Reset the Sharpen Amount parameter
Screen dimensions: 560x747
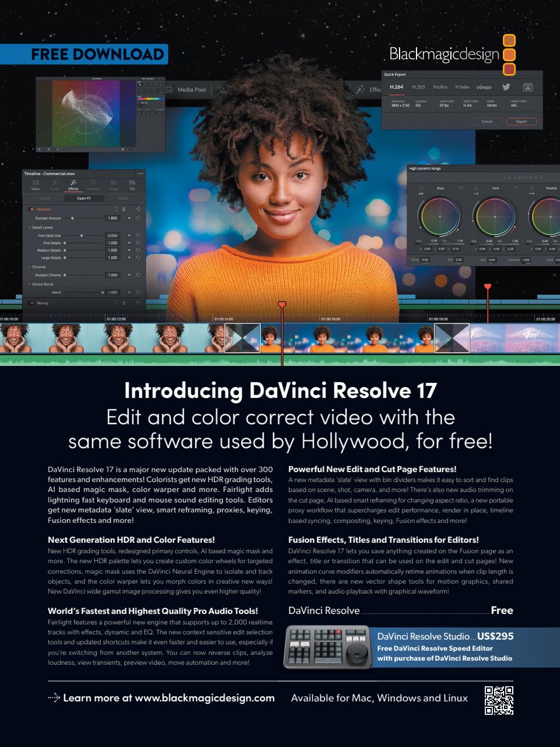pyautogui.click(x=138, y=218)
